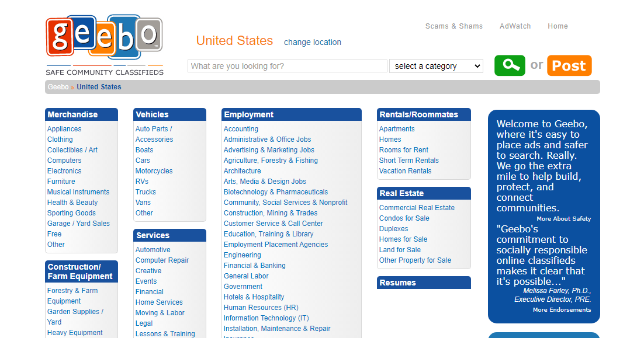644x338 pixels.
Task: Select Clothing under Merchandise
Action: pyautogui.click(x=60, y=140)
